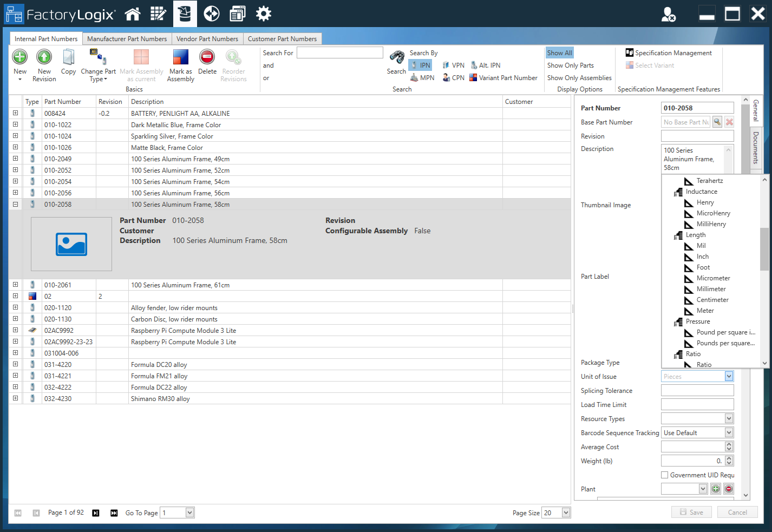
Task: Delete the selected part number
Action: click(x=207, y=61)
